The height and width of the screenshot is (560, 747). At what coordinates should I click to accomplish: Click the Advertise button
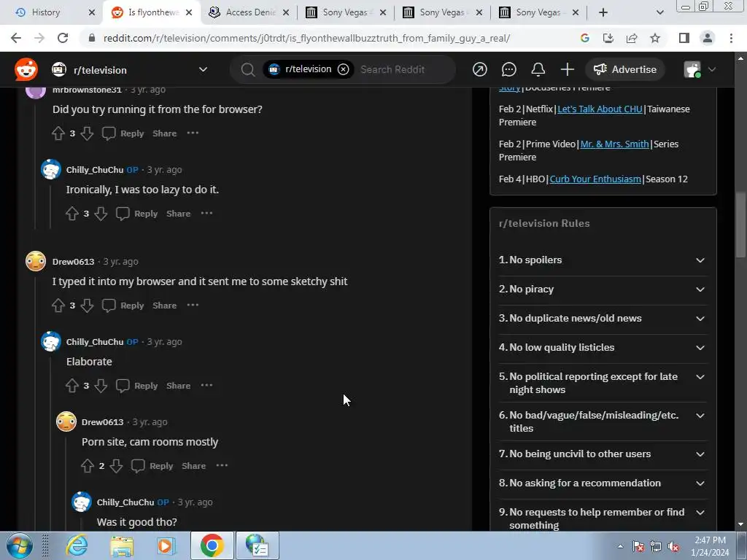pyautogui.click(x=624, y=69)
